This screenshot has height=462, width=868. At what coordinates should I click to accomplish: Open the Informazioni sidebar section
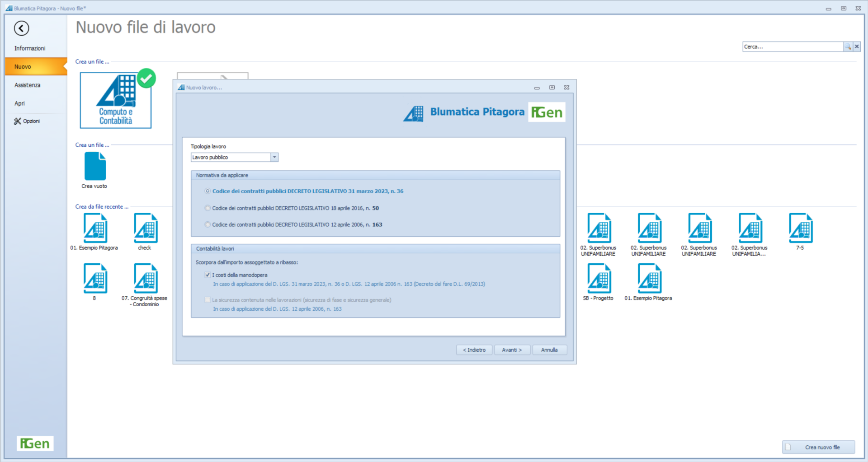coord(30,48)
